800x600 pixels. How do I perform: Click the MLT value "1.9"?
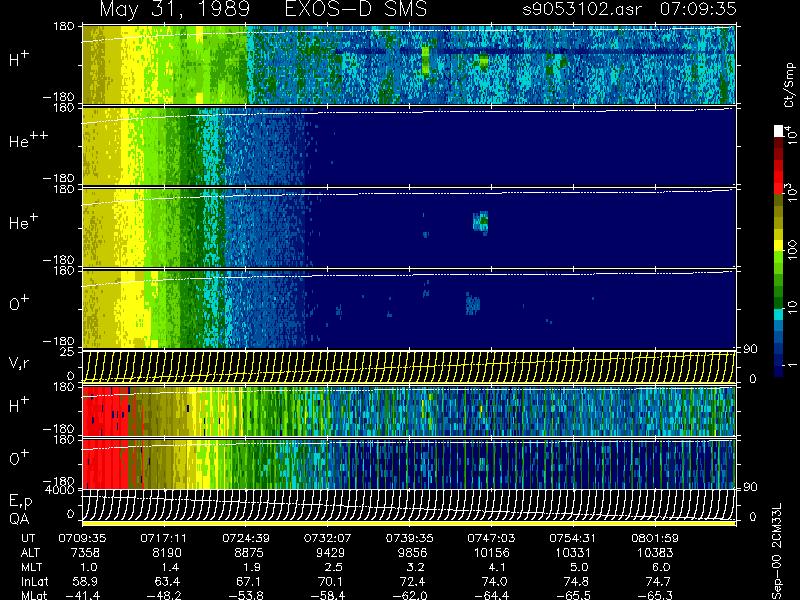[252, 567]
